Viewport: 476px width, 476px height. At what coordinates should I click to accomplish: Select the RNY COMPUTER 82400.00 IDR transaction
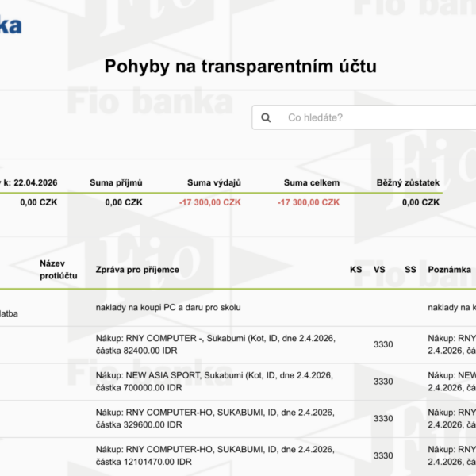point(215,344)
